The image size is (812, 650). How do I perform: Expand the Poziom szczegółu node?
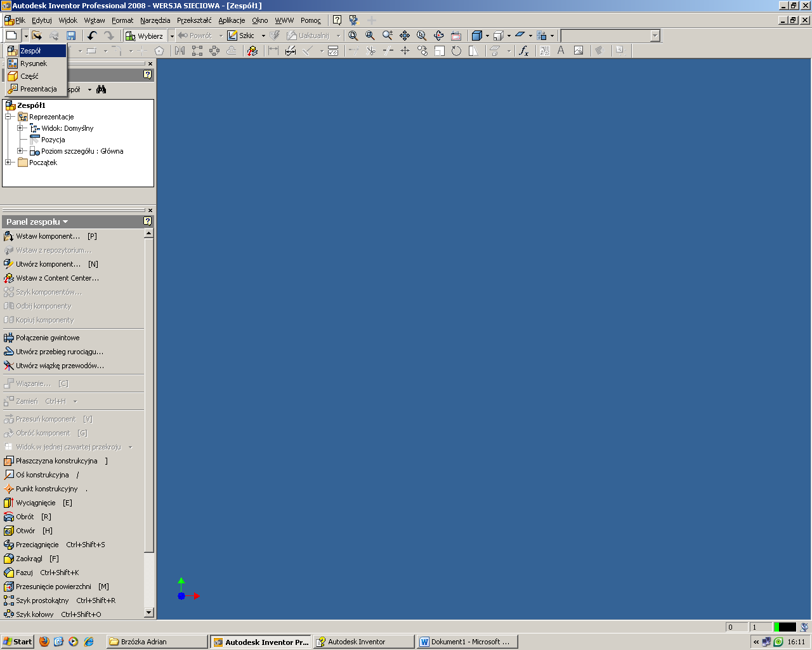(x=20, y=151)
